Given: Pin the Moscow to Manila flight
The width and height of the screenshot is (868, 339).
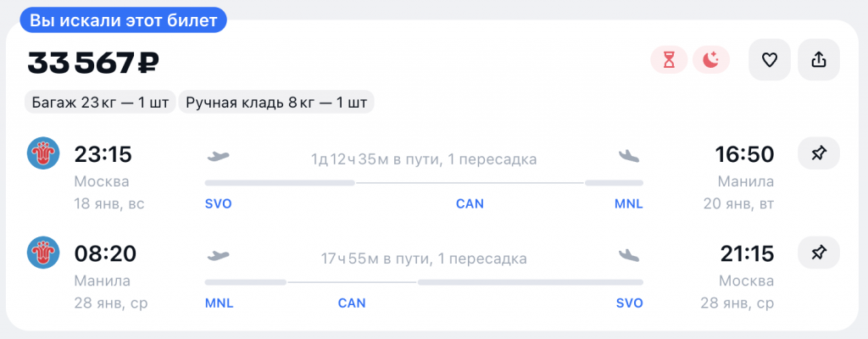Looking at the screenshot, I should 818,153.
